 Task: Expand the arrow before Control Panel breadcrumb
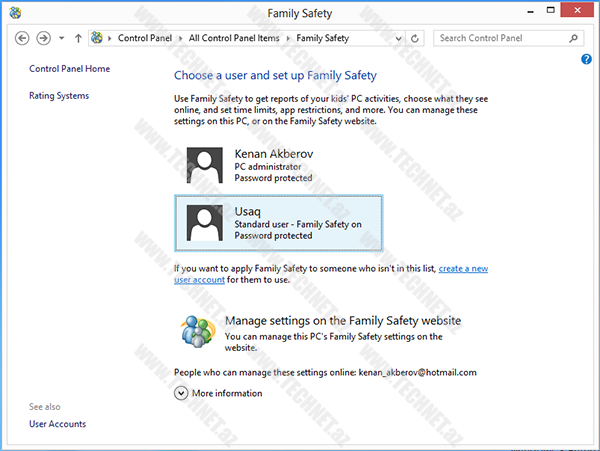(x=109, y=38)
